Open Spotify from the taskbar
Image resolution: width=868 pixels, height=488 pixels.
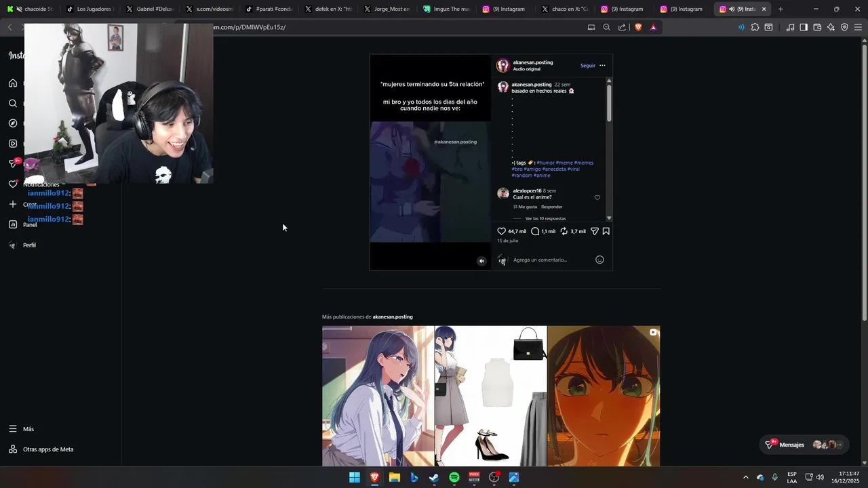coord(454,477)
